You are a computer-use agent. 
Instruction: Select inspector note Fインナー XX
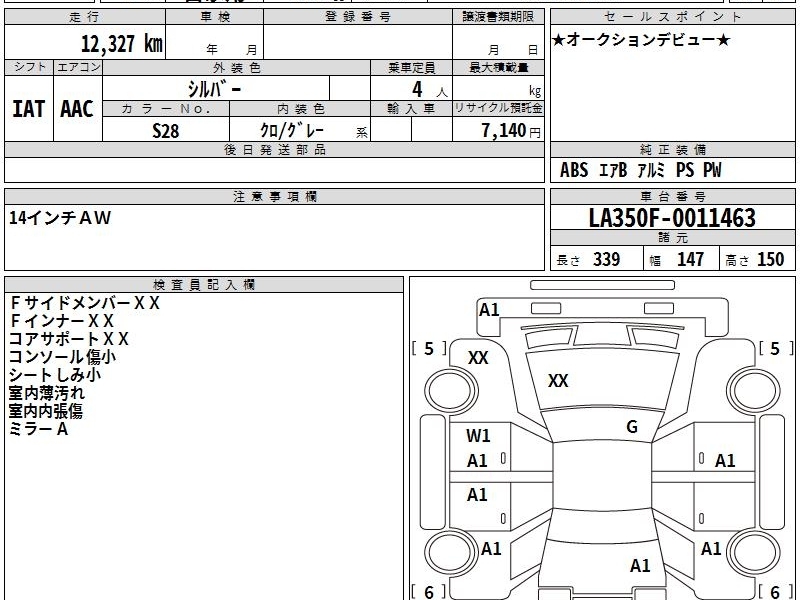(62, 321)
